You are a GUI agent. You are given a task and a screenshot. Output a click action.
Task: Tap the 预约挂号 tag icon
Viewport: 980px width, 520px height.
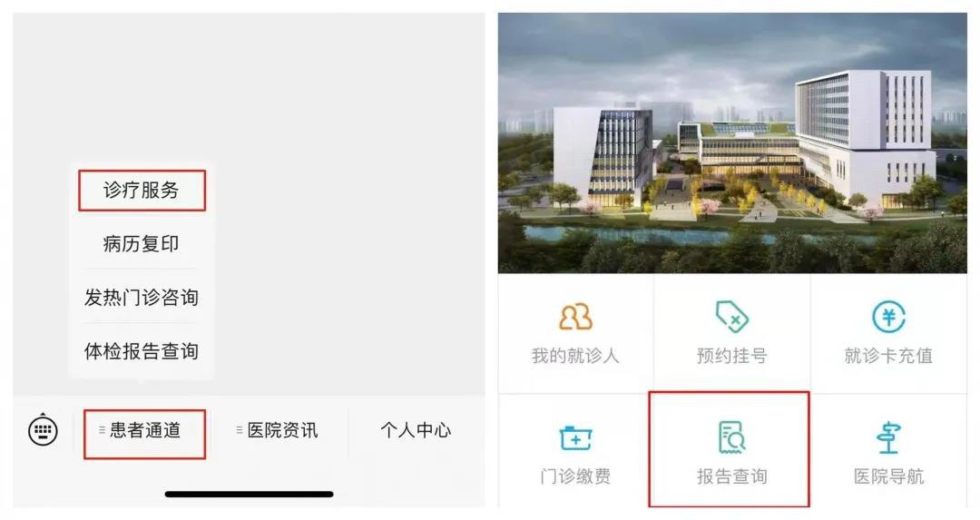pos(732,316)
